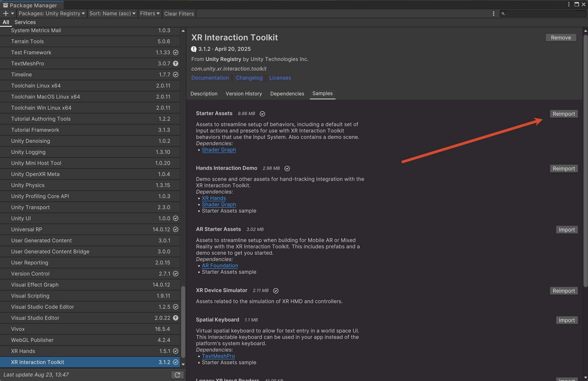
Task: Select the Visual Scripting package
Action: tap(90, 296)
